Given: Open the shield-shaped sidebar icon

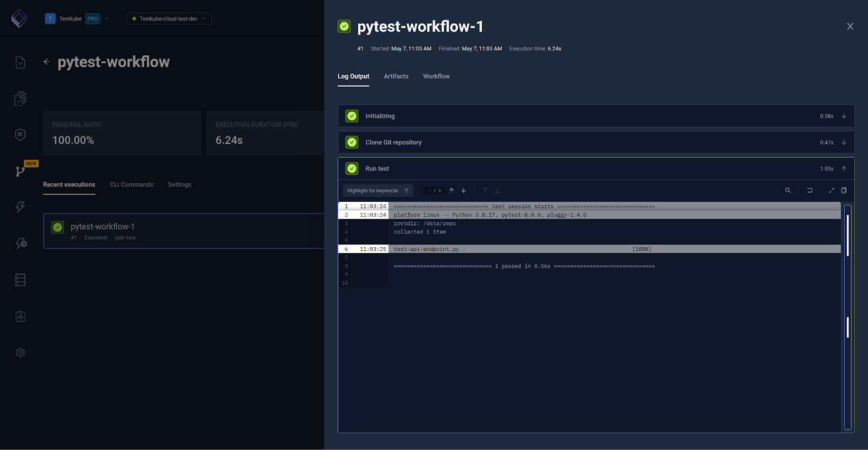Looking at the screenshot, I should [20, 135].
